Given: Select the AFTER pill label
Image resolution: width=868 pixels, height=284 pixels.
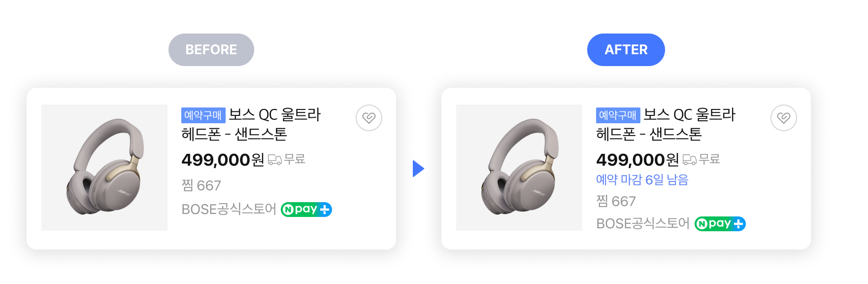Looking at the screenshot, I should (626, 50).
